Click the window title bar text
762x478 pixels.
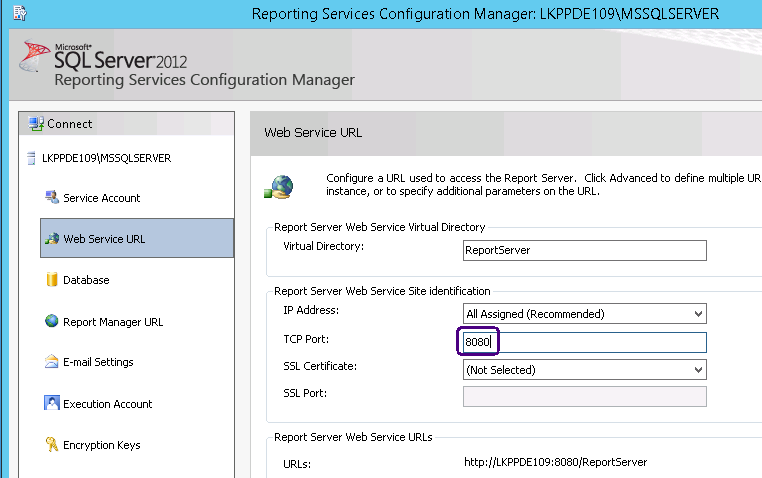[x=485, y=14]
